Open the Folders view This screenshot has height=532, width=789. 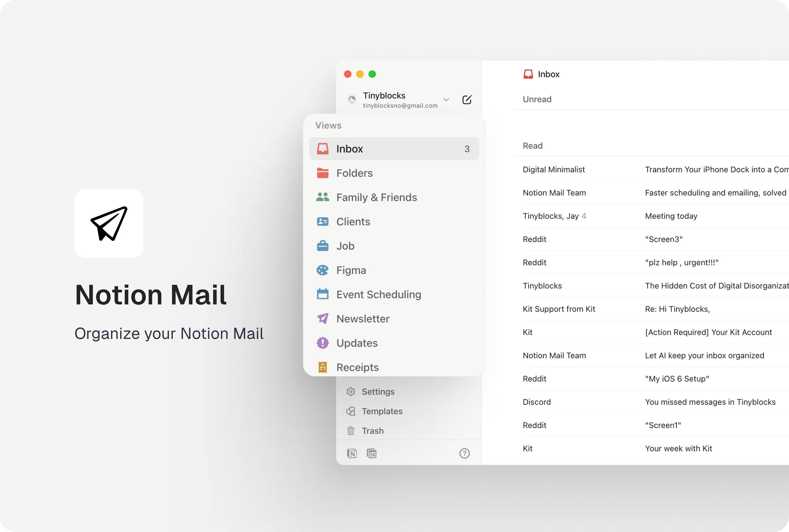(x=394, y=173)
